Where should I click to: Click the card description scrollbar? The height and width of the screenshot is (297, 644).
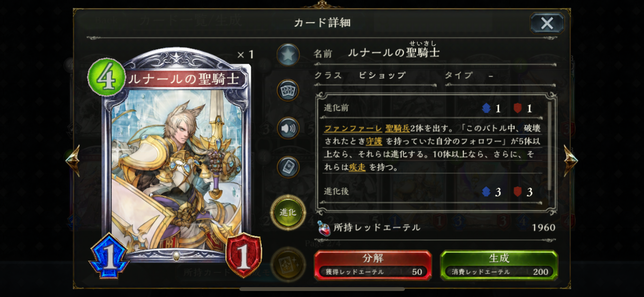point(550,146)
